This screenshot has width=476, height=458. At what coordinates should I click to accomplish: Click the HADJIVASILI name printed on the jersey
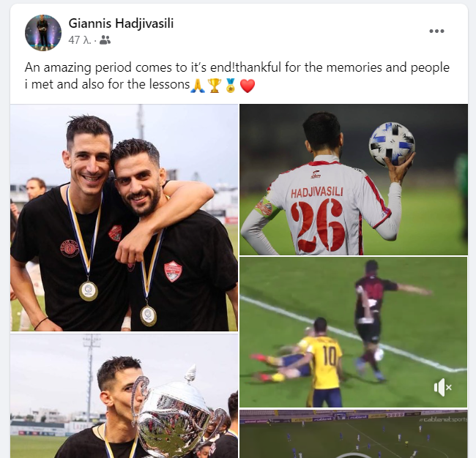tap(317, 192)
